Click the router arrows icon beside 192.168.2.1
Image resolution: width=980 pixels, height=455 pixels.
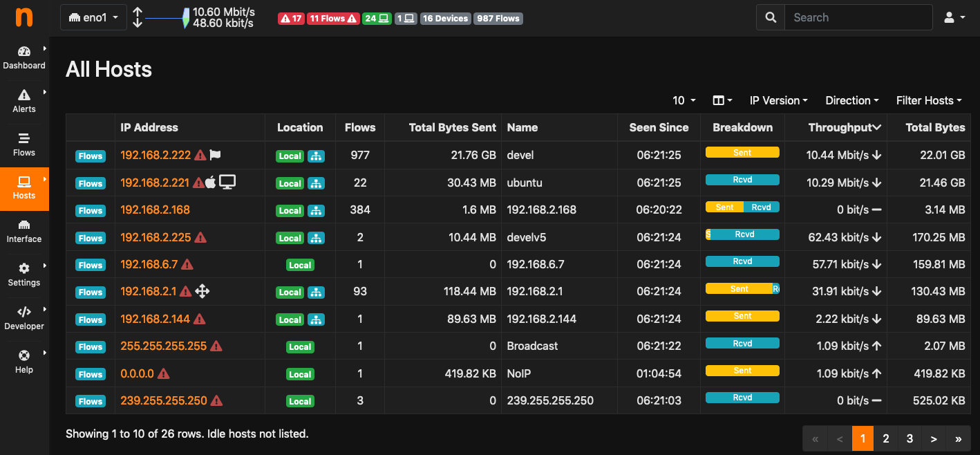(x=202, y=292)
